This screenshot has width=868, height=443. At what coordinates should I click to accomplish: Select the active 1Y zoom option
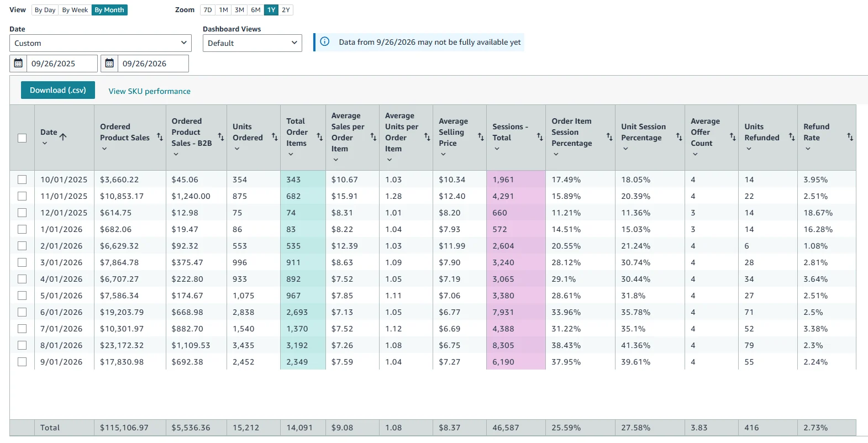click(271, 10)
